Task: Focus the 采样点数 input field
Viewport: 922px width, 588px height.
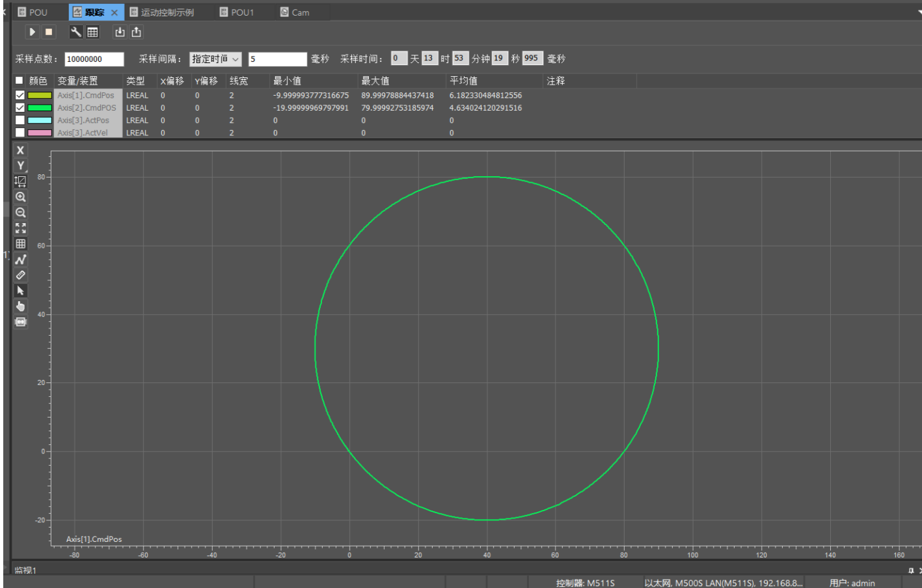Action: 94,59
